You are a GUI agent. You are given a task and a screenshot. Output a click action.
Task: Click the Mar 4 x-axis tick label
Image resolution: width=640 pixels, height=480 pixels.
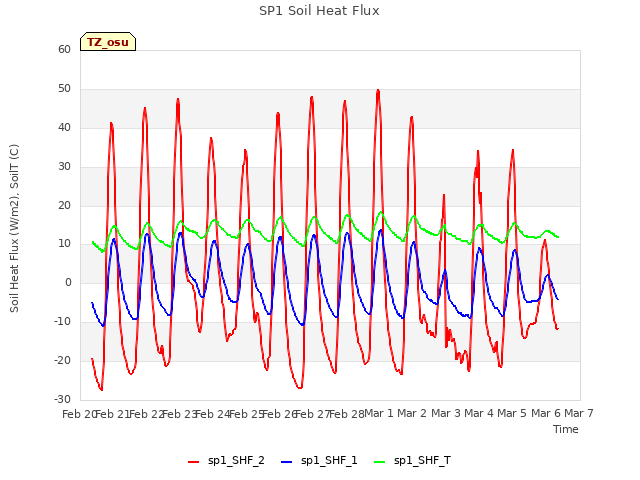(479, 413)
